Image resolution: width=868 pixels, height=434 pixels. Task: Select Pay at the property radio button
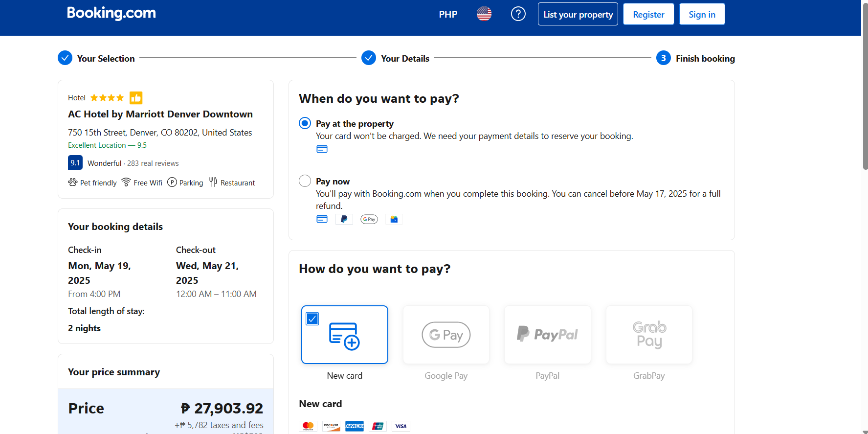(x=305, y=123)
